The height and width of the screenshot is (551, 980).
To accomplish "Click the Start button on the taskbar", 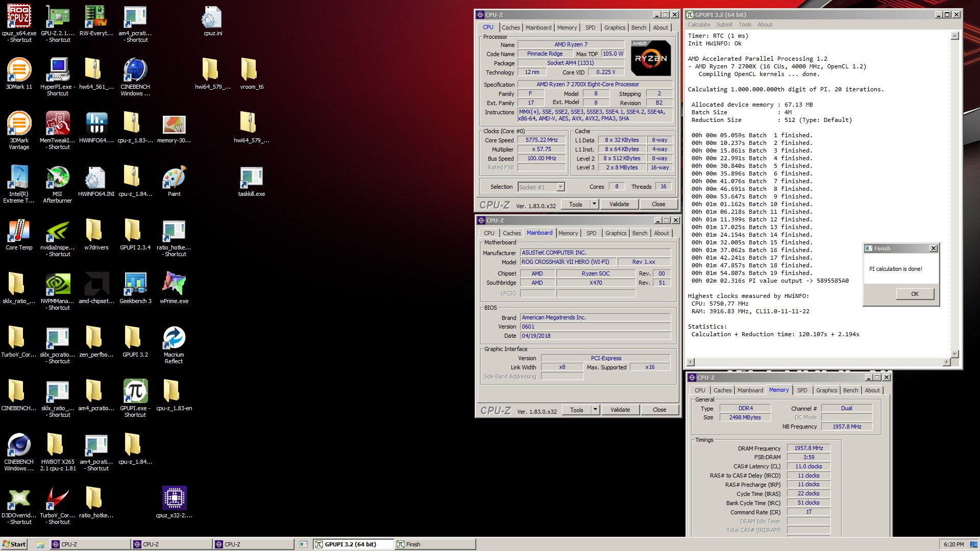I will [x=14, y=544].
